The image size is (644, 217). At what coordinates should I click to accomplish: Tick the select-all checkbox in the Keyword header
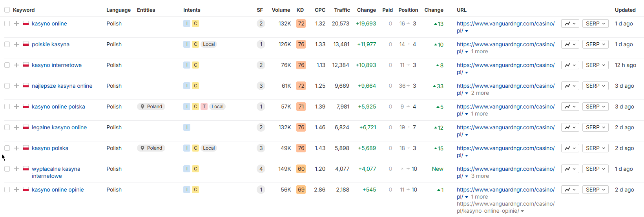[x=7, y=10]
